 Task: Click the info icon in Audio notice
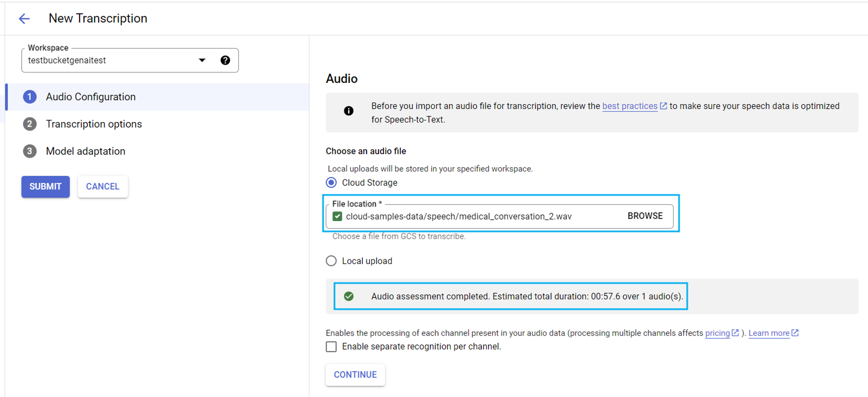pyautogui.click(x=349, y=111)
